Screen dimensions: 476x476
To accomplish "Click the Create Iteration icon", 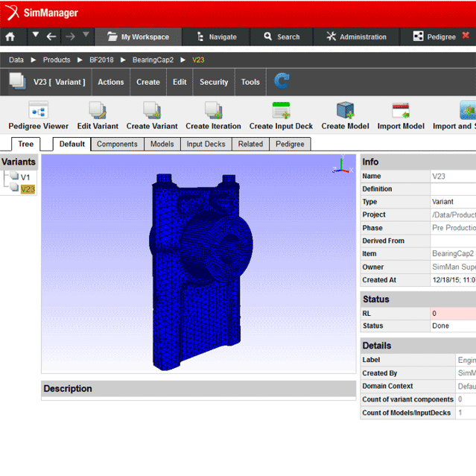I will [213, 110].
